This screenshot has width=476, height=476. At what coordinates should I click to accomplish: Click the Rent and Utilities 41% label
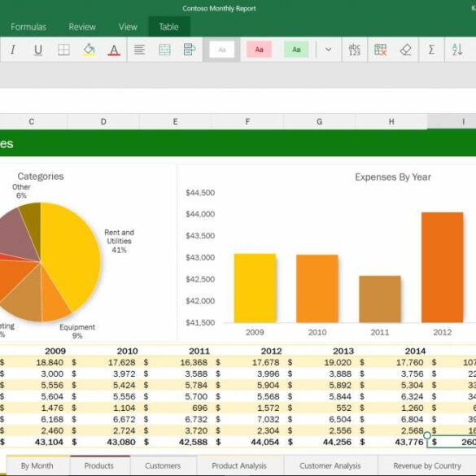click(x=119, y=241)
